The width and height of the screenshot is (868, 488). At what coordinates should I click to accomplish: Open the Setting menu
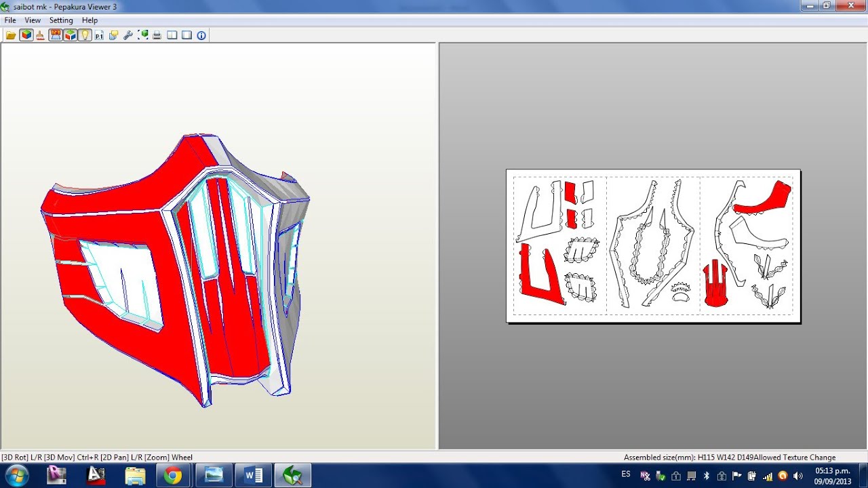61,20
